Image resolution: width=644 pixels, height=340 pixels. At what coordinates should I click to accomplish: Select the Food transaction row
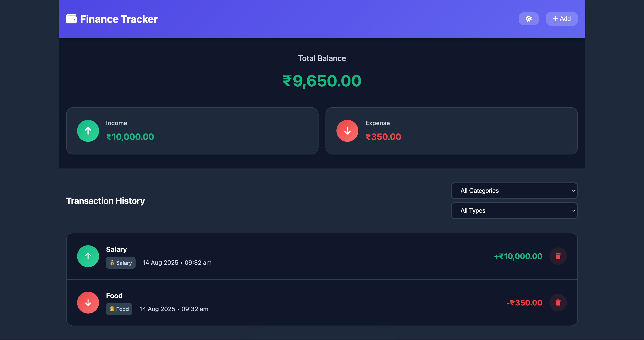pos(322,303)
